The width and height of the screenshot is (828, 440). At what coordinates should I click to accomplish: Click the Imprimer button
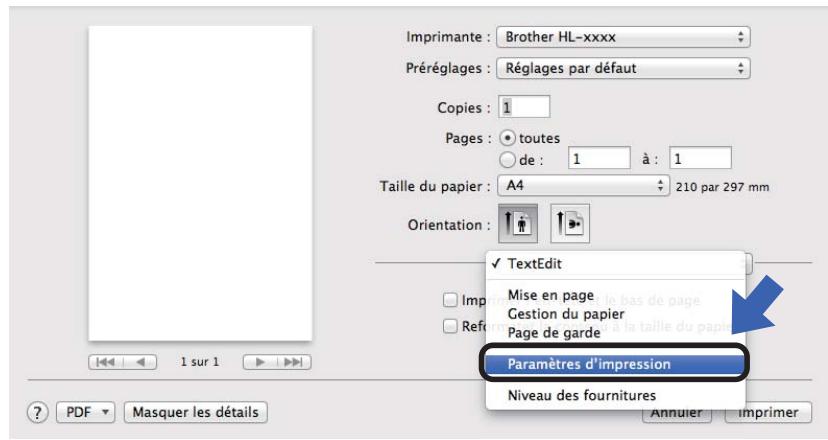pos(768,413)
